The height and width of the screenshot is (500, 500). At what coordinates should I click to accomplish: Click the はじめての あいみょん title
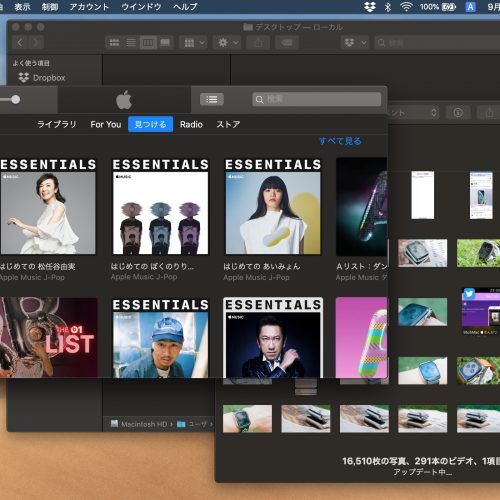point(262,266)
